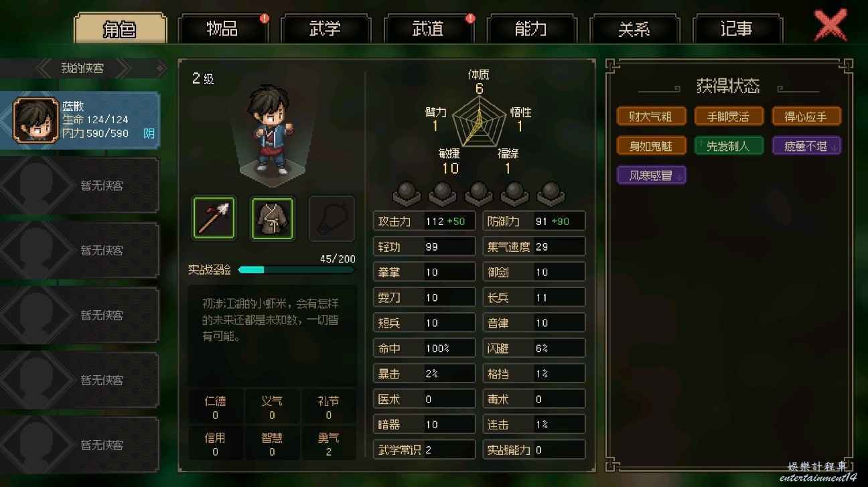Select the spear weapon equipment slot
868x487 pixels.
tap(214, 218)
